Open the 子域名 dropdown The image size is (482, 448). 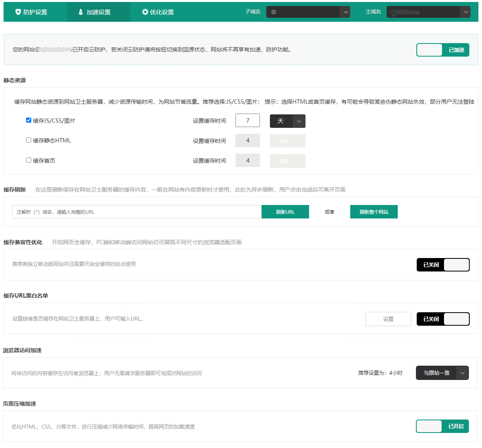(308, 12)
